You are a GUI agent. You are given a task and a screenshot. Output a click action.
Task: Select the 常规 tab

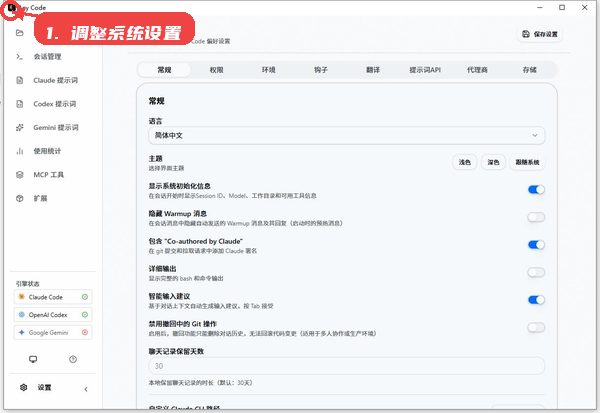coord(164,70)
